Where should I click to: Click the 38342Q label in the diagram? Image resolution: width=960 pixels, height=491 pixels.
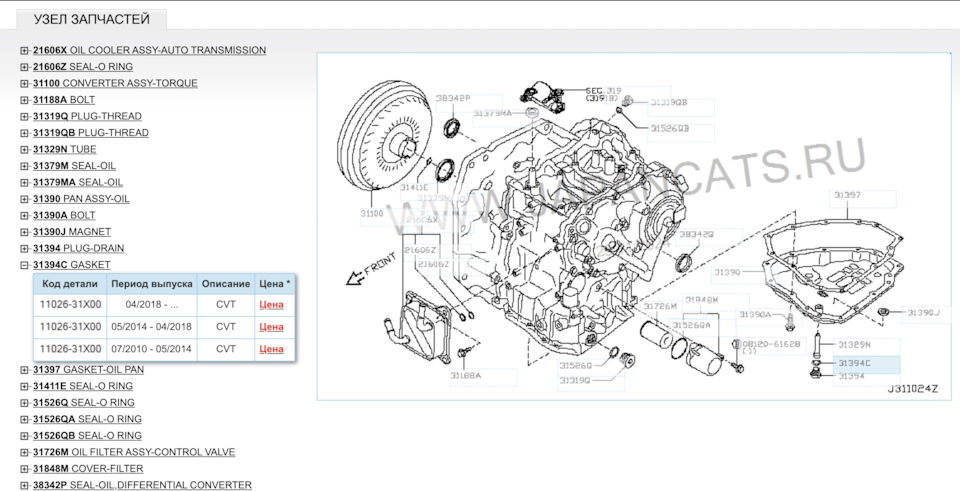tap(695, 234)
